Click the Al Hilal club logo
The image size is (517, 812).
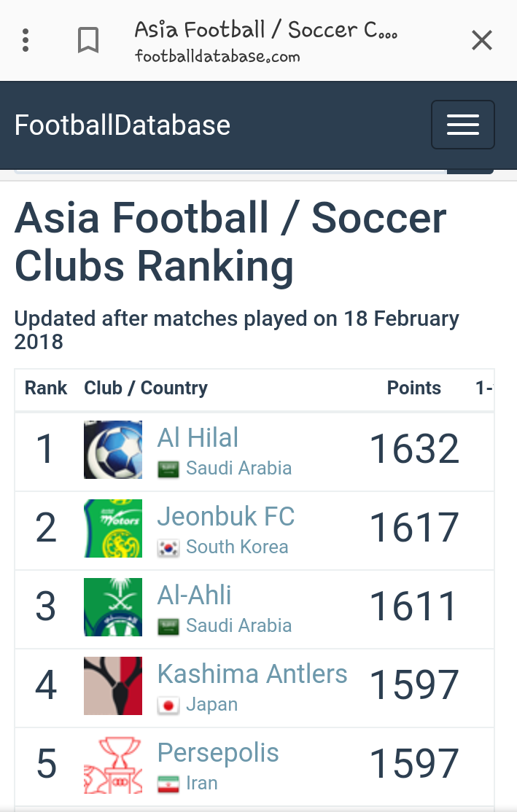tap(113, 450)
